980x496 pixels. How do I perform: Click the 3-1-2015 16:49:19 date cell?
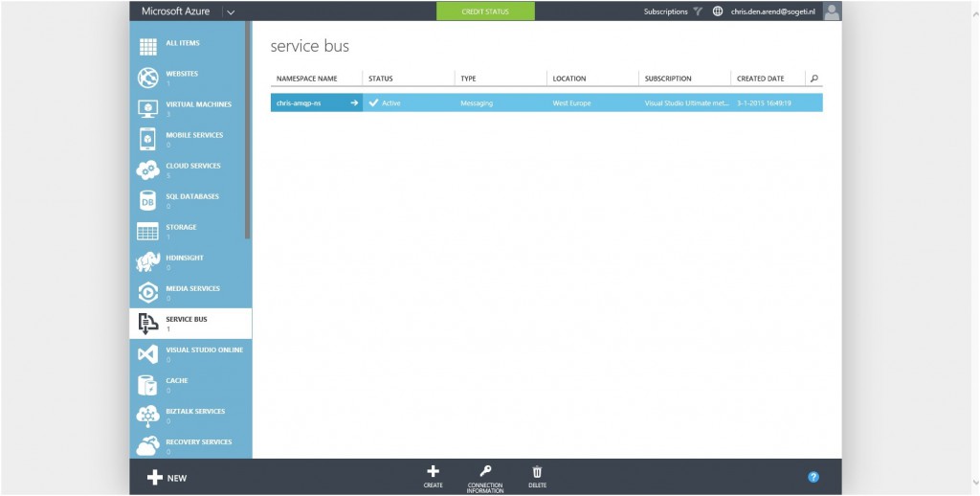tap(764, 102)
